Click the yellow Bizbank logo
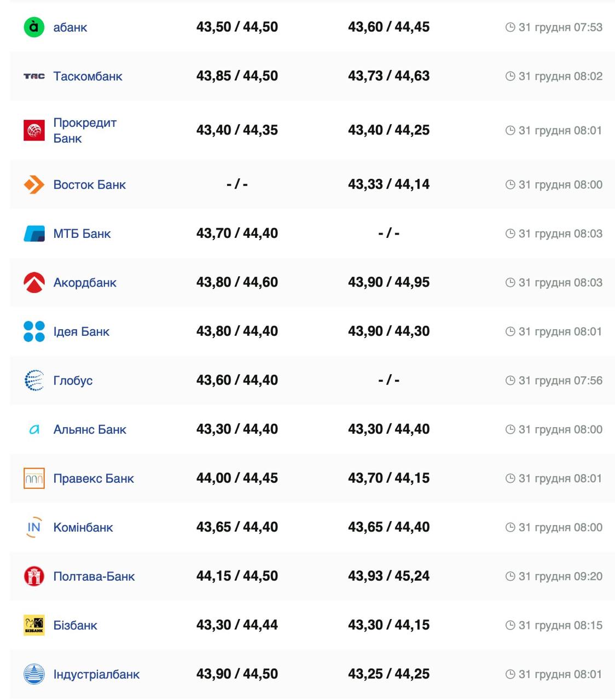This screenshot has width=615, height=700. coord(34,625)
